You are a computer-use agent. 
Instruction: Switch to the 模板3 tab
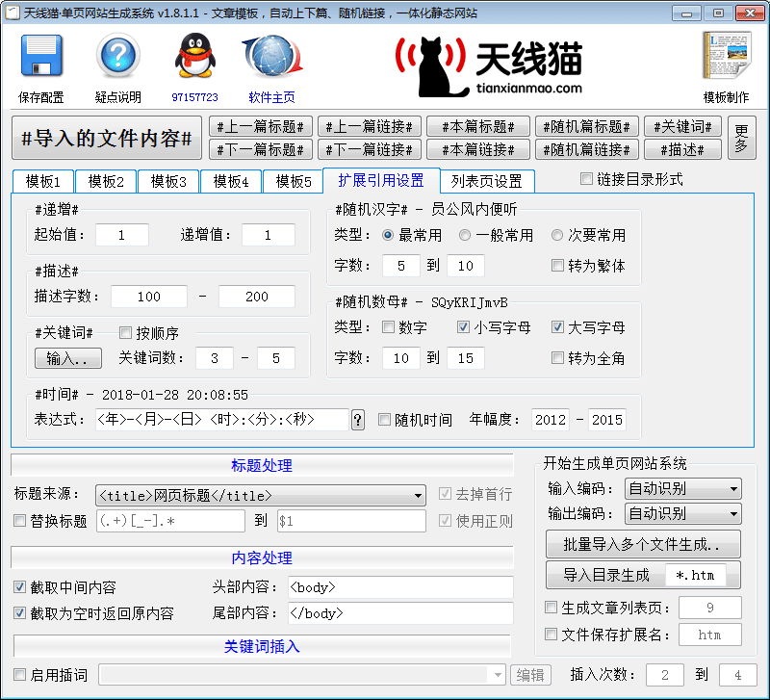[168, 182]
